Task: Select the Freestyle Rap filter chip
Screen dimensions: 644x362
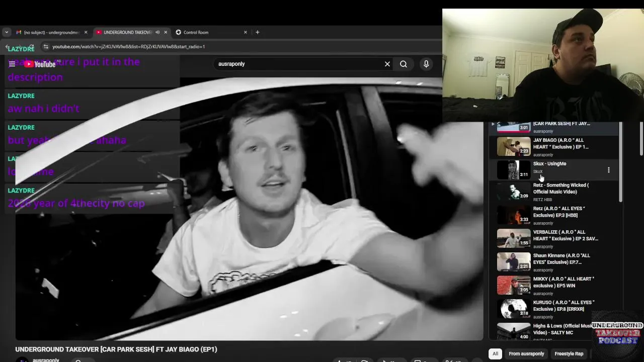Action: 569,354
